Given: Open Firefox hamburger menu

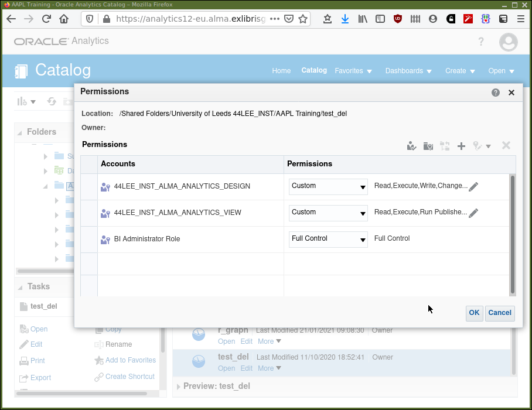Looking at the screenshot, I should coord(521,19).
